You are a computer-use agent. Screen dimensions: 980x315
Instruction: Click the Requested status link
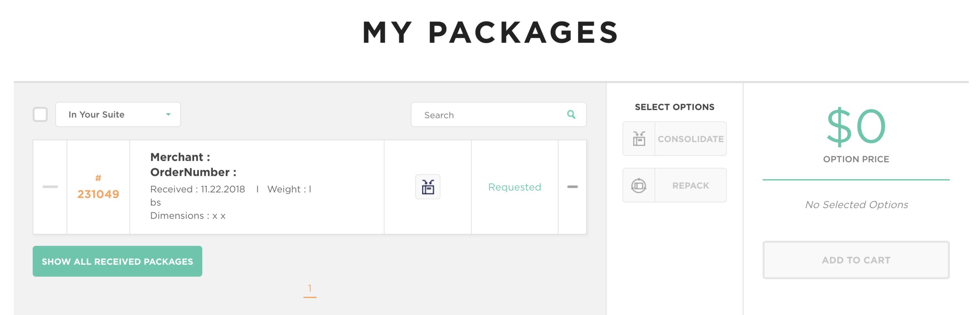(514, 187)
